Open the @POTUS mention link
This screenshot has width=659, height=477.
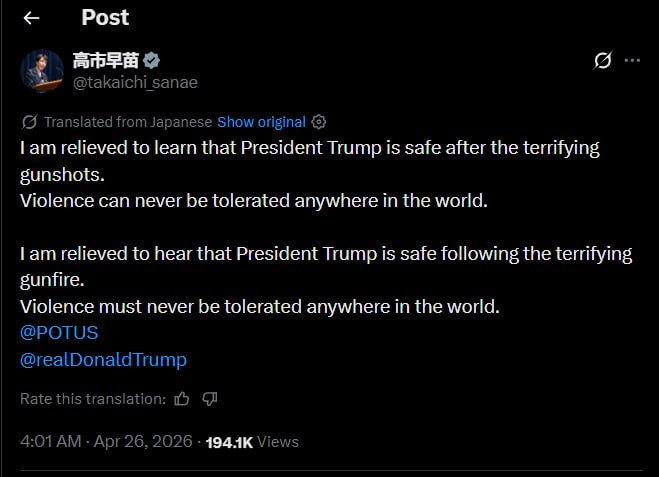pos(59,333)
